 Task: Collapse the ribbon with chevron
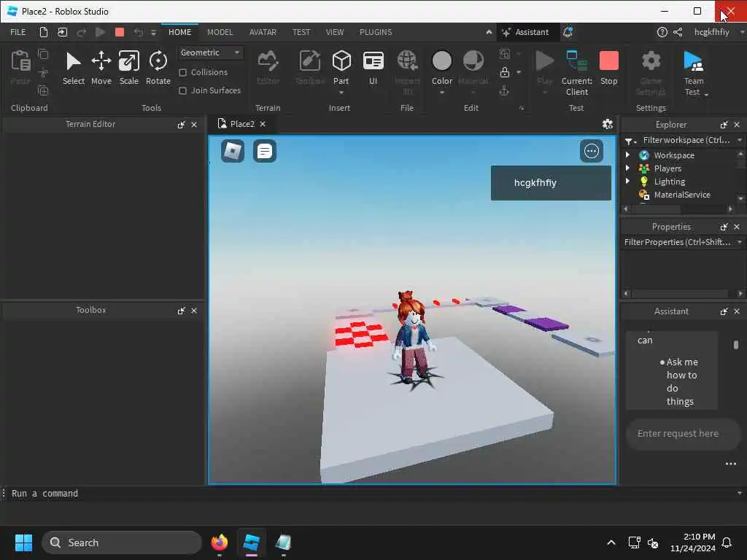(489, 32)
